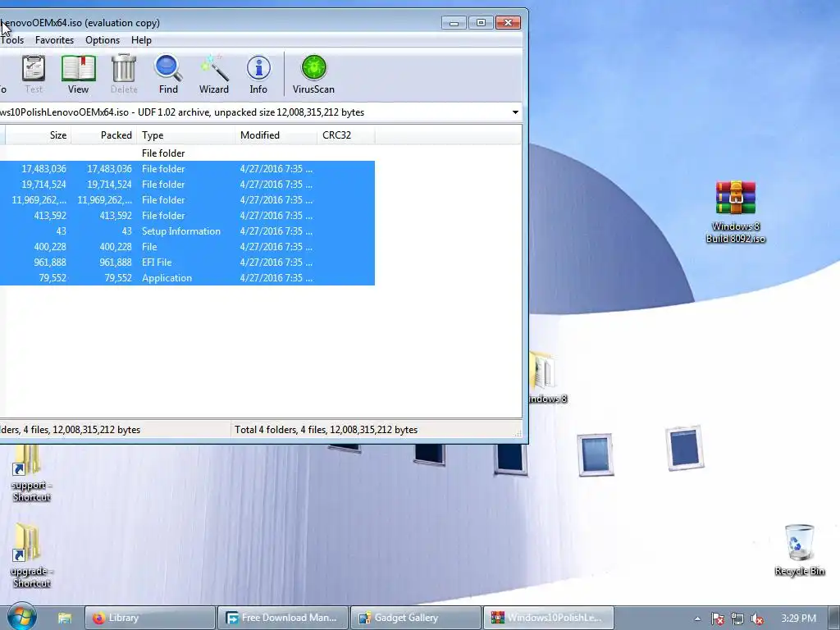Select the row with size 19,714,524
The width and height of the screenshot is (840, 630).
pyautogui.click(x=187, y=185)
